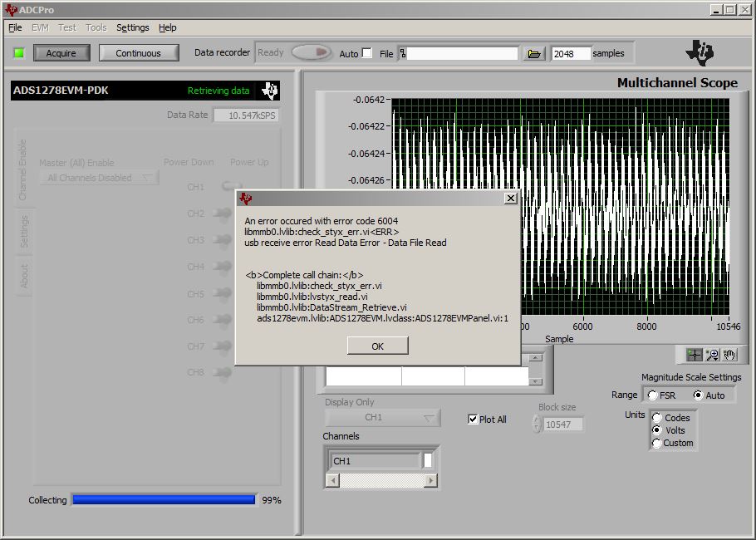Viewport: 756px width, 540px height.
Task: Select the magnifying zoom tool for the scope
Action: click(711, 353)
